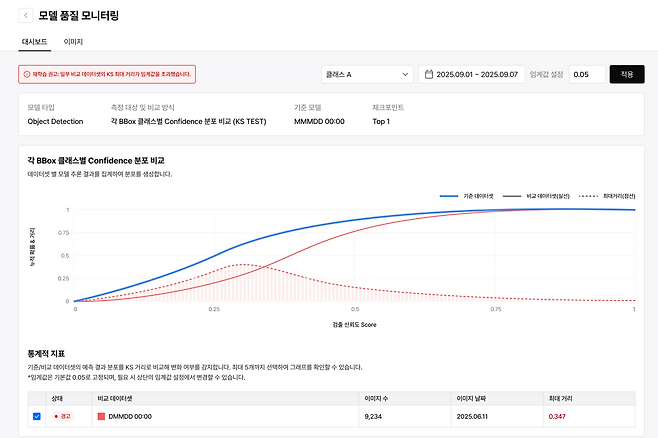Switch to the 대시보드 tab

35,42
